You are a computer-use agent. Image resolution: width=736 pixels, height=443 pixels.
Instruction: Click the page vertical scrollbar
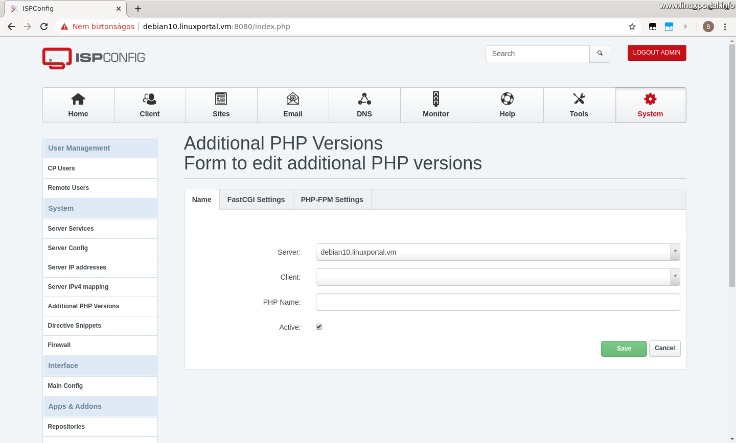[x=732, y=164]
